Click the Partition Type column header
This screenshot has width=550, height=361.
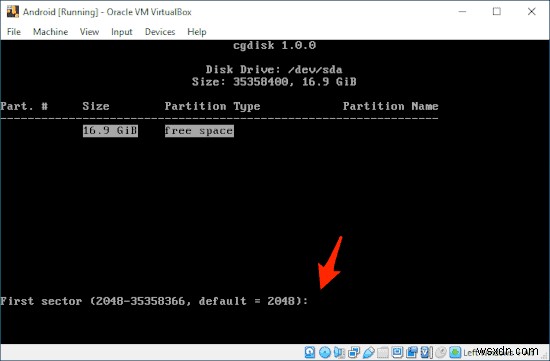coord(212,106)
